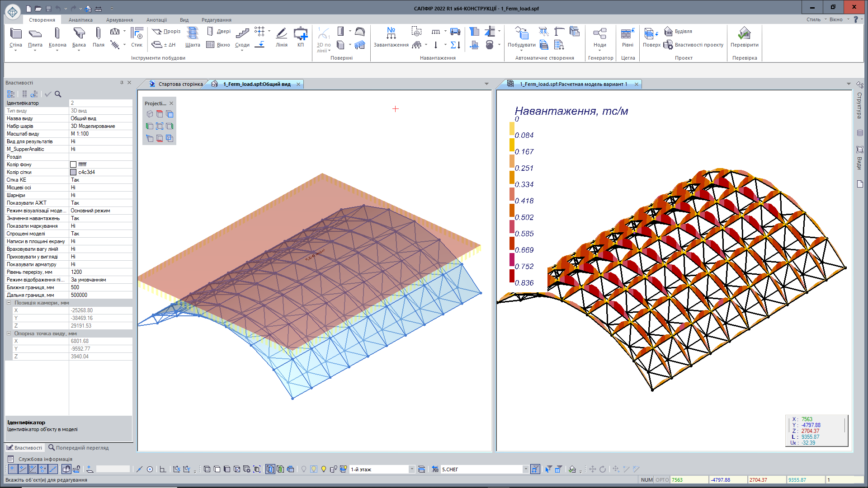
Task: Click the Колір сітки color swatch
Action: pos(73,172)
